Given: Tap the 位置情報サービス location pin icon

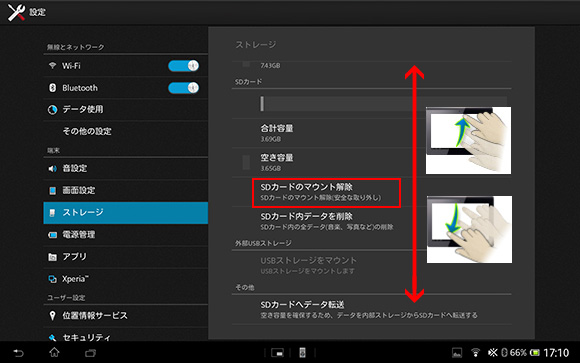Looking at the screenshot, I should pos(52,316).
